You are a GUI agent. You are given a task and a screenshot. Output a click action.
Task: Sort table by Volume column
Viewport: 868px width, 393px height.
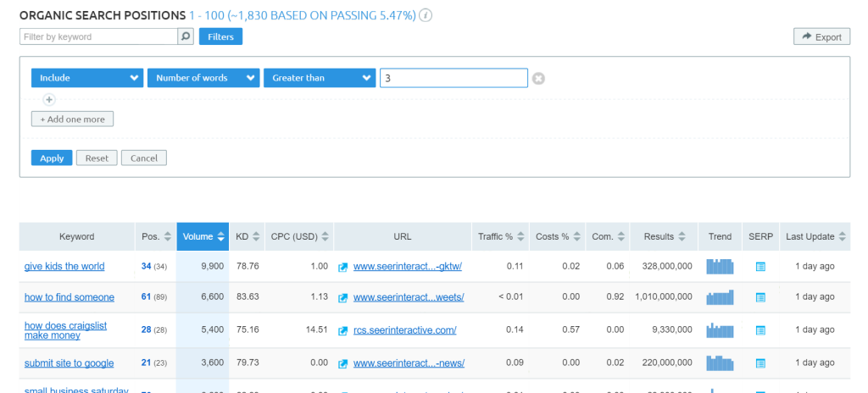pos(203,237)
